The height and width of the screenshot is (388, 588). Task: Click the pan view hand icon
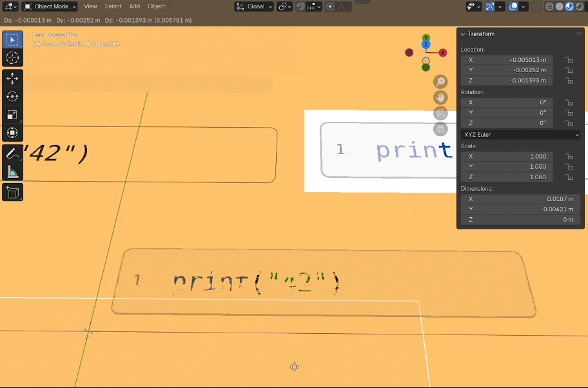pos(440,97)
